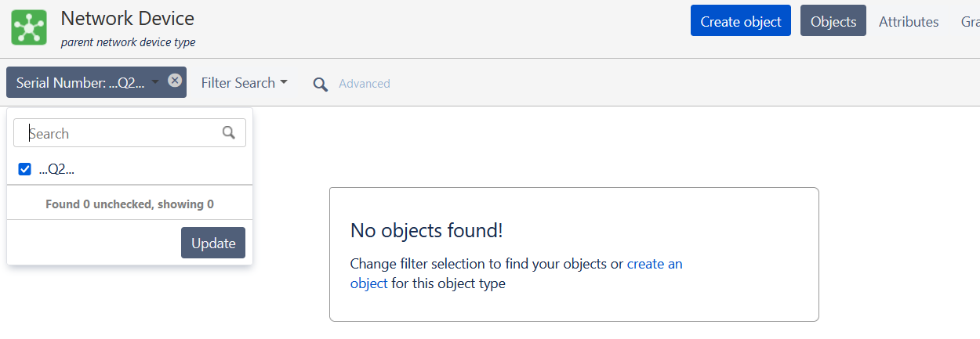This screenshot has height=339, width=980.
Task: Click the Serial Number filter chip text
Action: (x=80, y=83)
